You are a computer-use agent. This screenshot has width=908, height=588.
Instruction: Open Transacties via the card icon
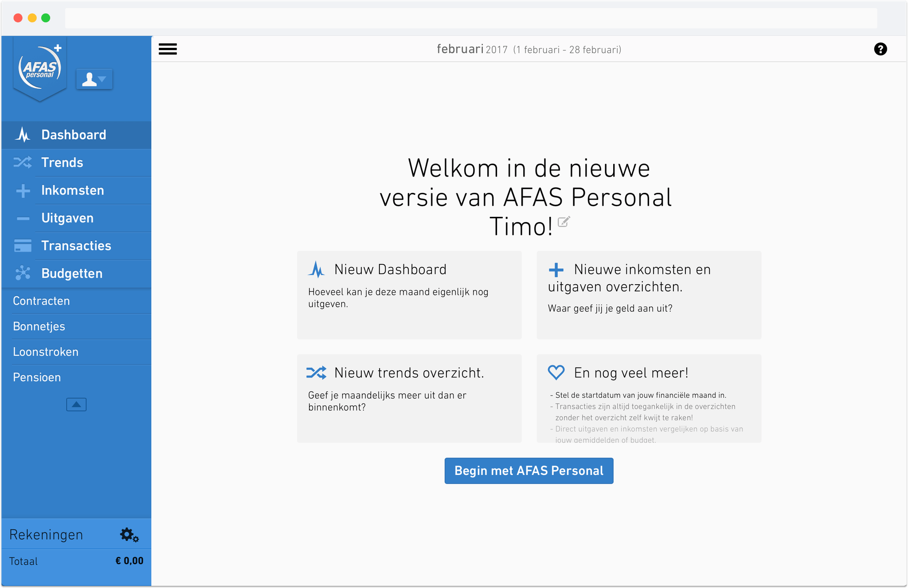[x=23, y=246]
